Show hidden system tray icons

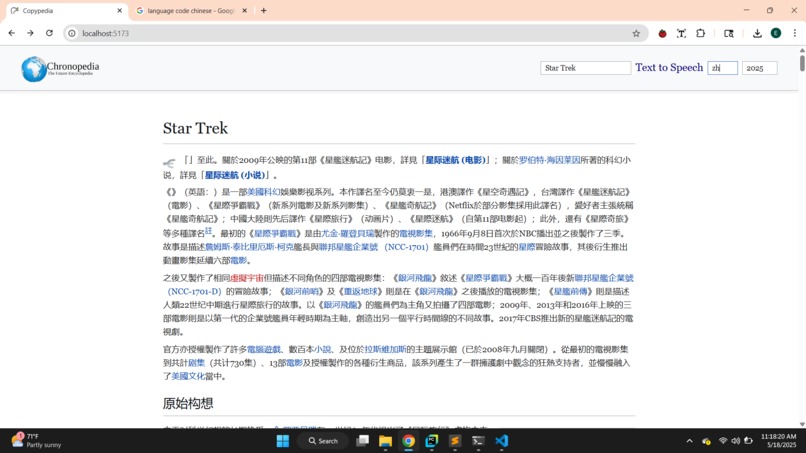[x=689, y=441]
